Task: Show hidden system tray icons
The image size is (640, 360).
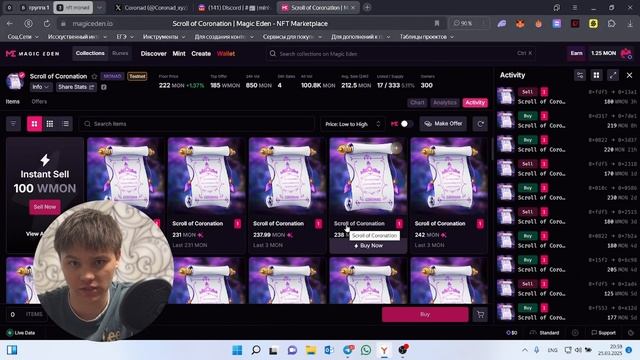Action: [x=524, y=350]
